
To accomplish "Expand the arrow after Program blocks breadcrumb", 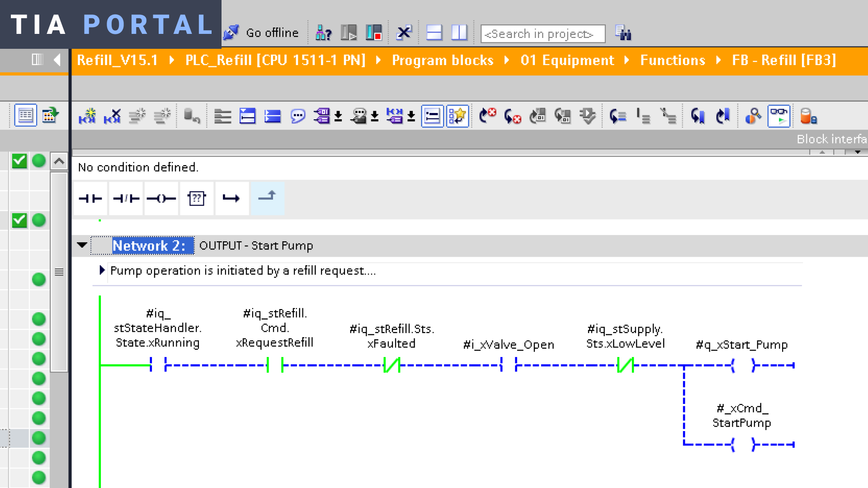I will [507, 60].
